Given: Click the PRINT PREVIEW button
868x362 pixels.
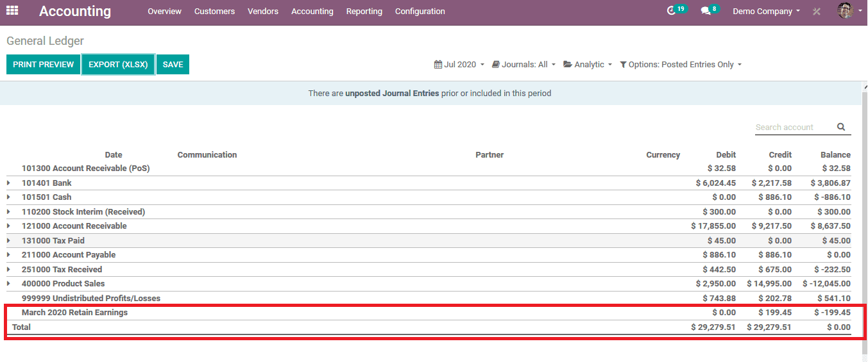Looking at the screenshot, I should click(44, 65).
